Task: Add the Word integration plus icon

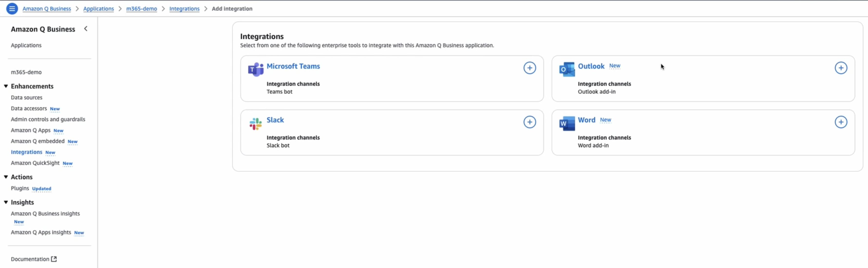Action: [x=840, y=122]
